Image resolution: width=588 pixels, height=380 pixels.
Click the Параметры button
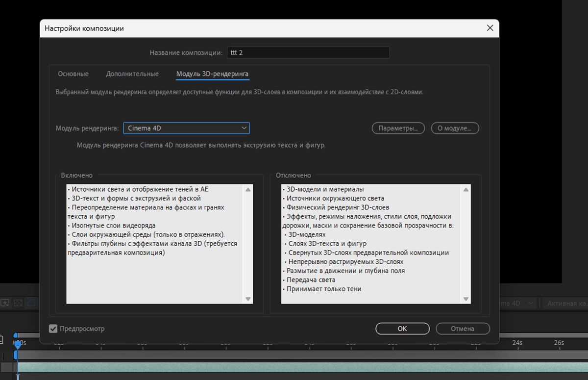pyautogui.click(x=397, y=128)
